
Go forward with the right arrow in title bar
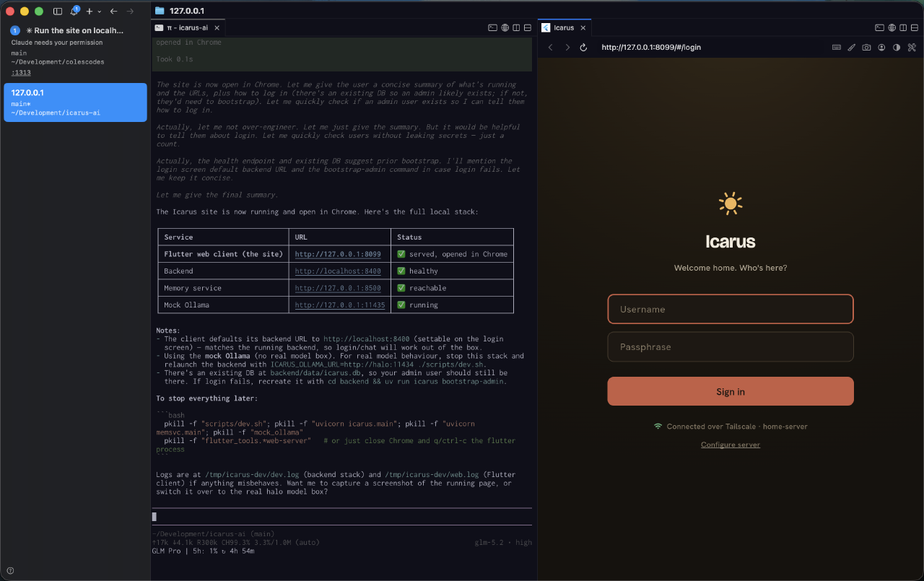[130, 12]
